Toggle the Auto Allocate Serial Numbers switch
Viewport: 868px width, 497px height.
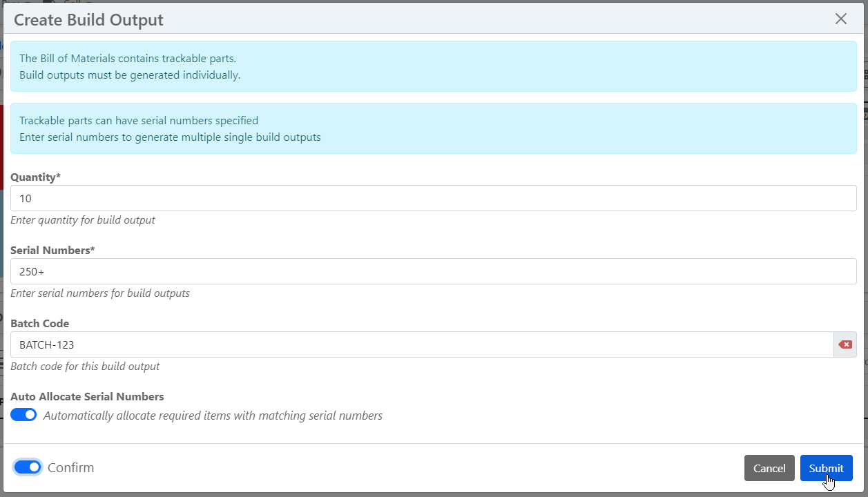23,415
